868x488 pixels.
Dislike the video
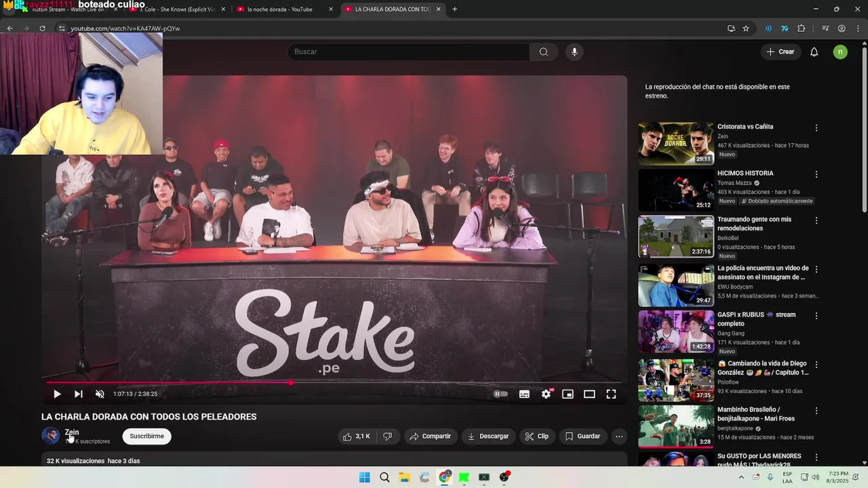[x=387, y=436]
